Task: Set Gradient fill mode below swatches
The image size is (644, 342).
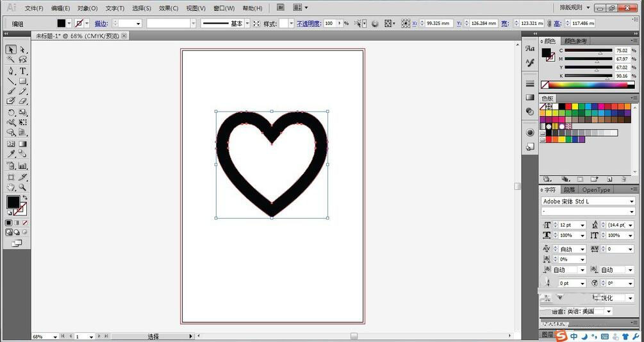Action: coord(17,223)
